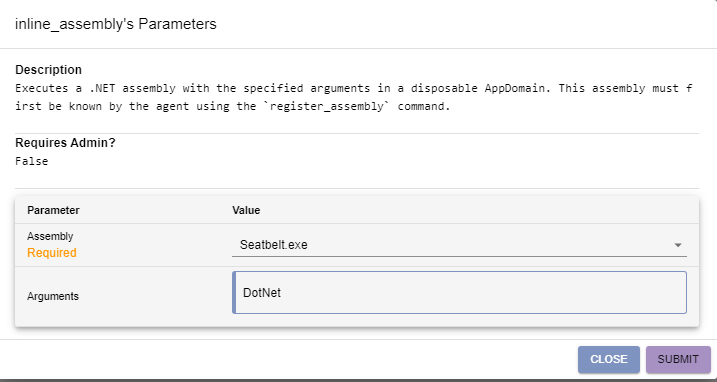Click the blue left edge of Arguments box

[234, 292]
